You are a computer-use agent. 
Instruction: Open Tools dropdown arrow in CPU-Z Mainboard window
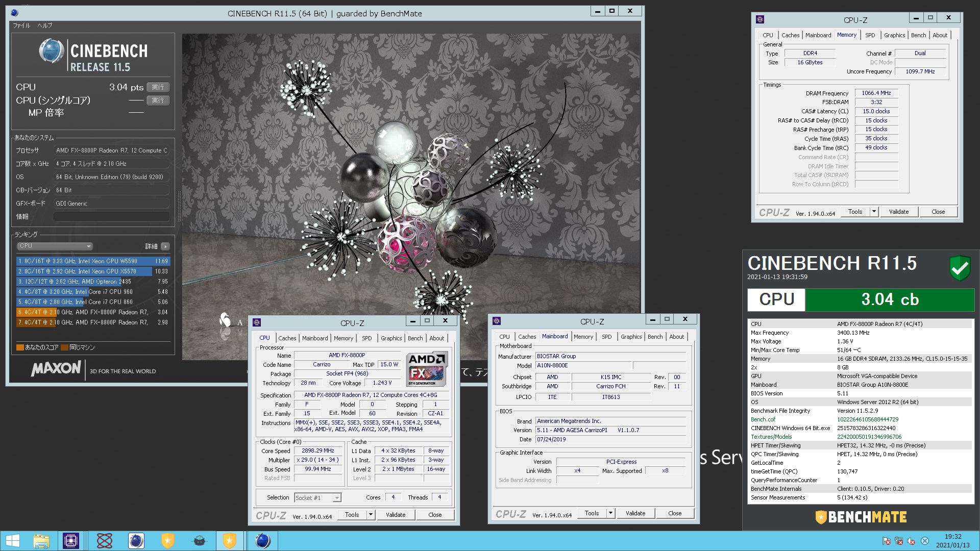pos(610,513)
